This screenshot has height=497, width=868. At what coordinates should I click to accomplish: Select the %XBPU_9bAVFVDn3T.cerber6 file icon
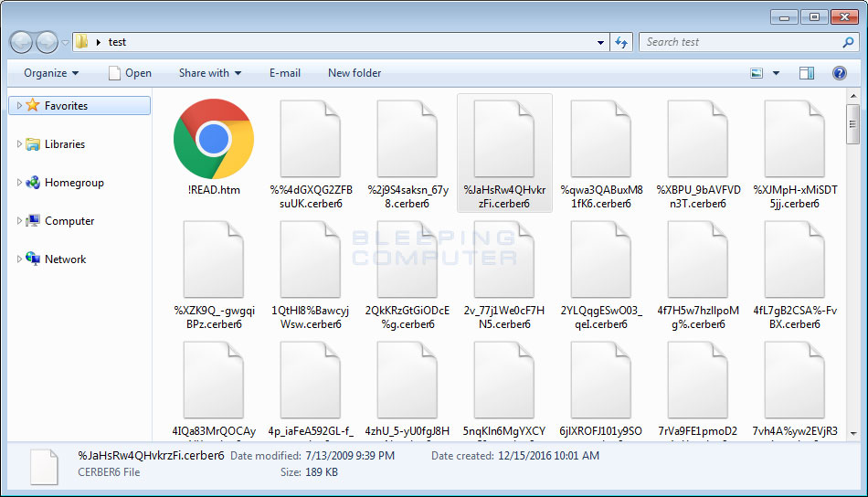click(698, 139)
